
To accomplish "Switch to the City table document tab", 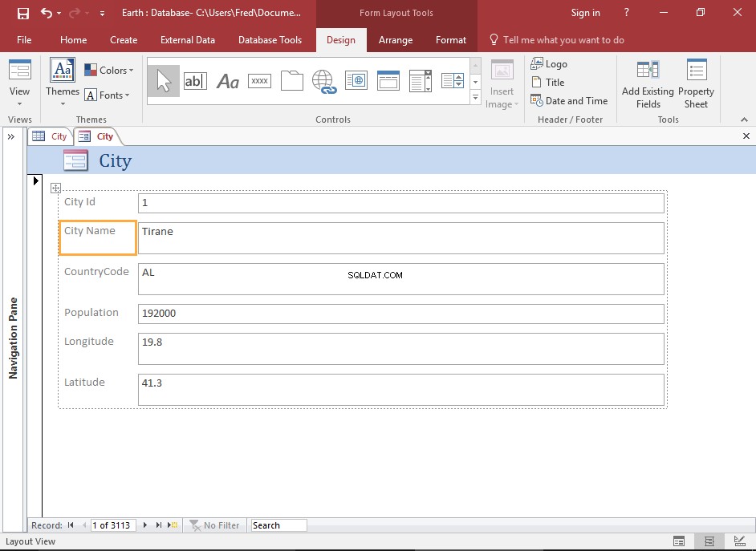I will tap(50, 136).
